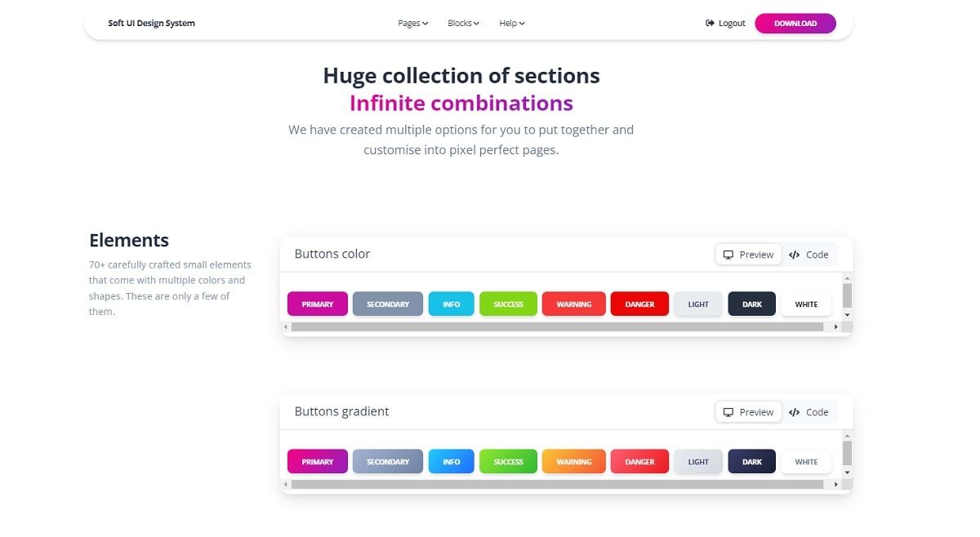Click the code brackets icon next to Code for Buttons color
Viewport: 980px width, 537px height.
[x=793, y=254]
